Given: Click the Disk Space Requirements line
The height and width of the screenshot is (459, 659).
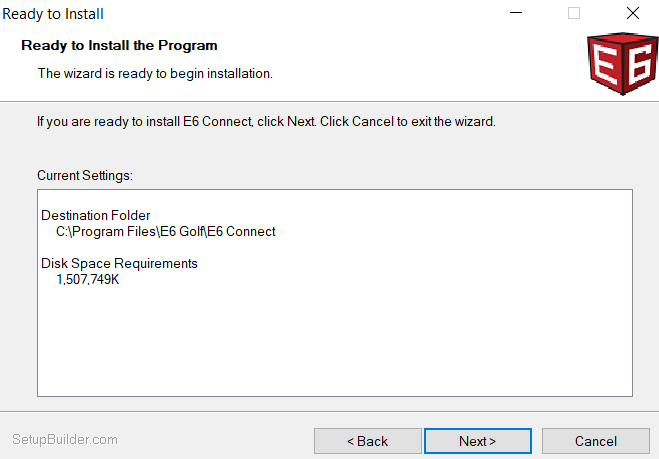Looking at the screenshot, I should coord(119,263).
